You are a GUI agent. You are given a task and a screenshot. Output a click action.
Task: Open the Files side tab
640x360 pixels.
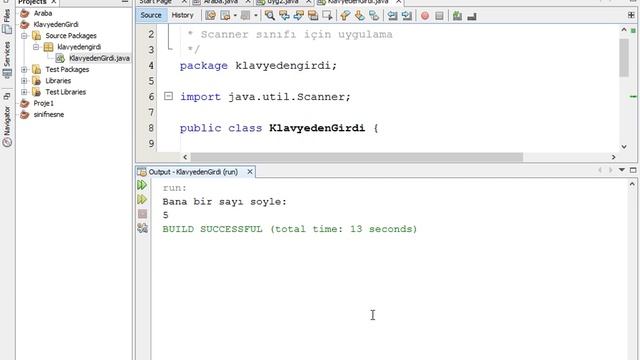coord(7,20)
